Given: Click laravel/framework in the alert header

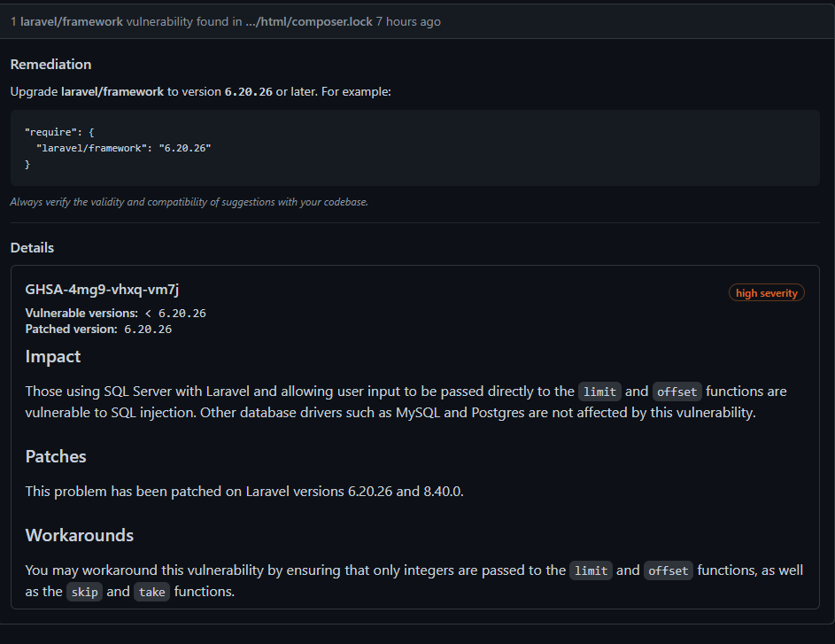Looking at the screenshot, I should tap(72, 21).
